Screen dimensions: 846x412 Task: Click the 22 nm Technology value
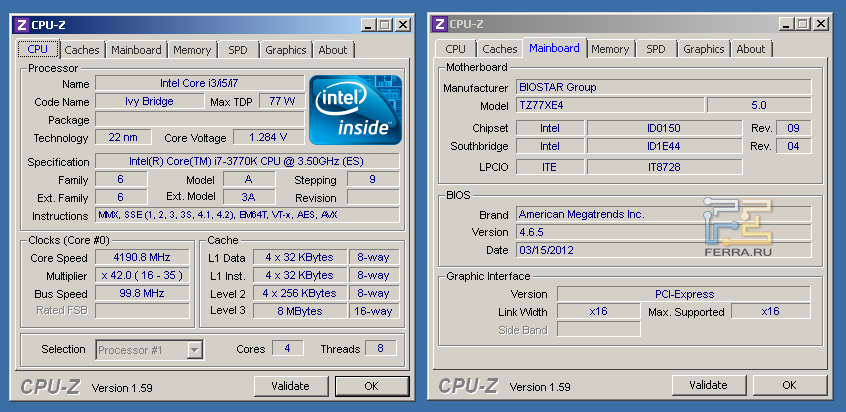coord(123,137)
